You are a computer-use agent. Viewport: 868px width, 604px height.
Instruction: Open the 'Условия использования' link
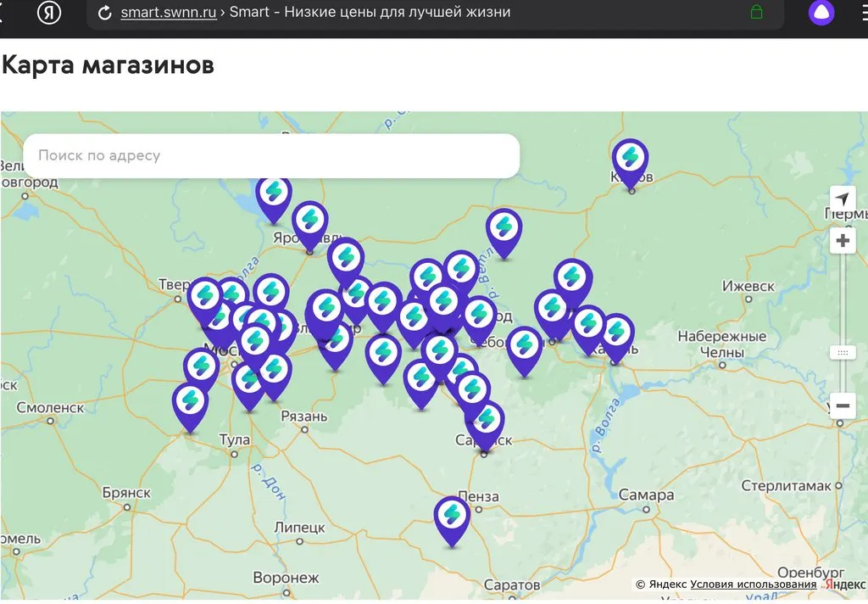(x=753, y=584)
